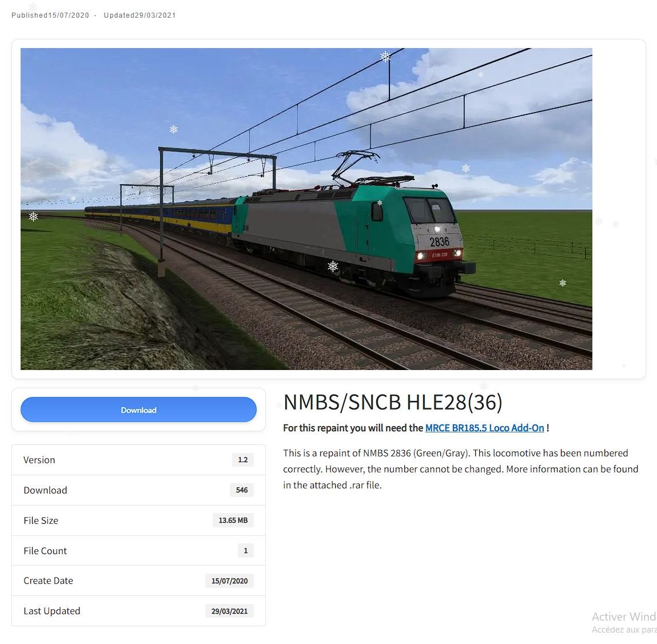
Task: Select the 13.65 MB file size badge
Action: click(x=233, y=520)
